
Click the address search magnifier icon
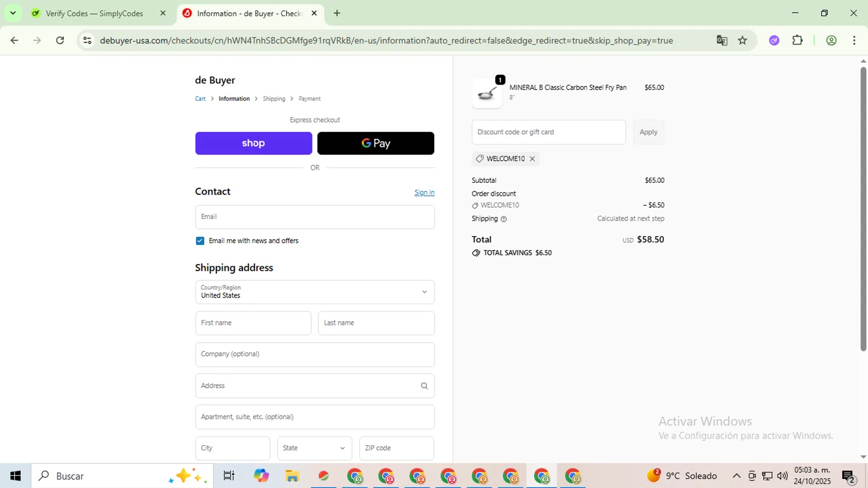(x=424, y=386)
